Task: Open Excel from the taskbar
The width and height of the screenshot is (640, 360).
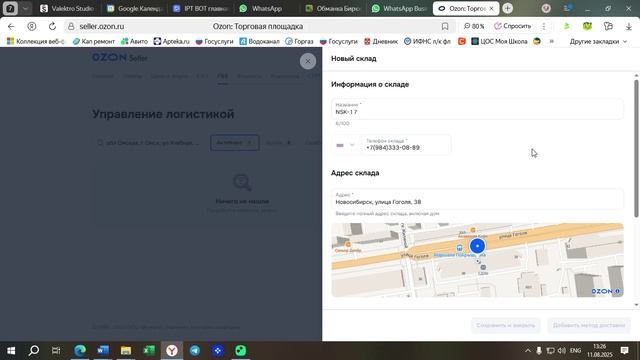Action: (x=149, y=350)
